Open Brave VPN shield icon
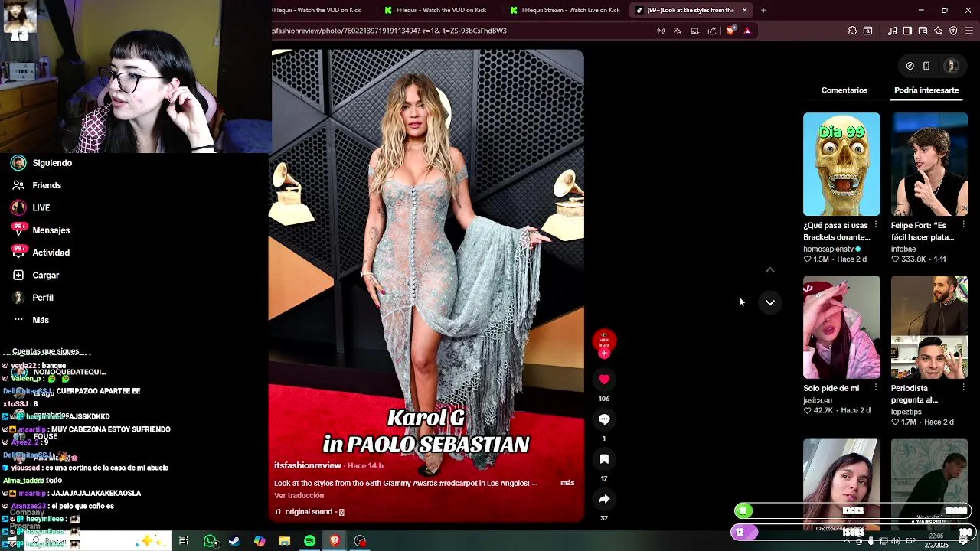This screenshot has height=551, width=980. click(953, 31)
